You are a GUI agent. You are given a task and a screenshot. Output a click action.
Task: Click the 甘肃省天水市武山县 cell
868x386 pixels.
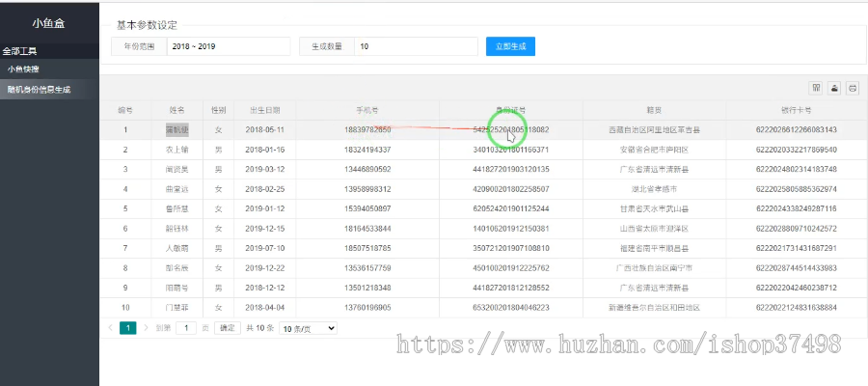pos(654,209)
